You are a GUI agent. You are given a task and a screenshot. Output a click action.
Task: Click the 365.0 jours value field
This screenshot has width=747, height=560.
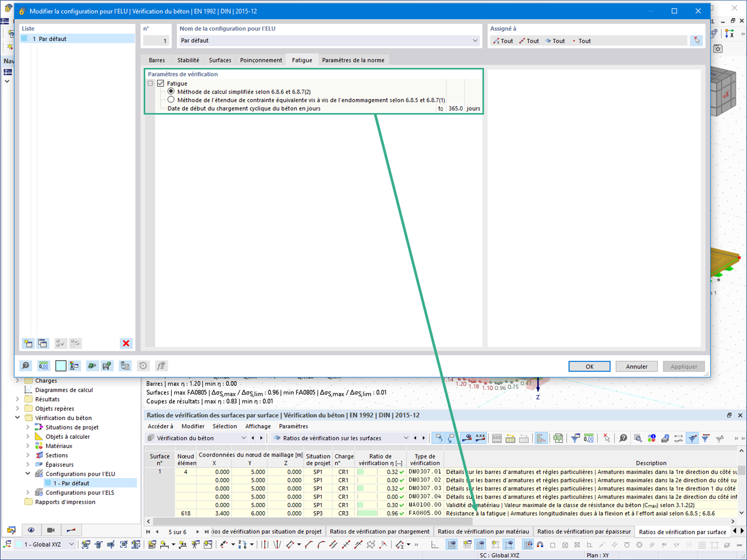(456, 108)
